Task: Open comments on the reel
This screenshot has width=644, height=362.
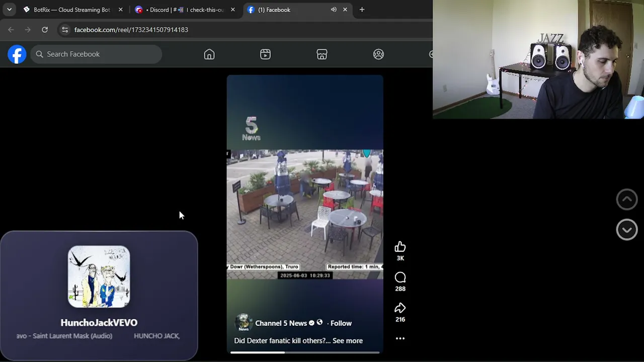Action: (400, 278)
